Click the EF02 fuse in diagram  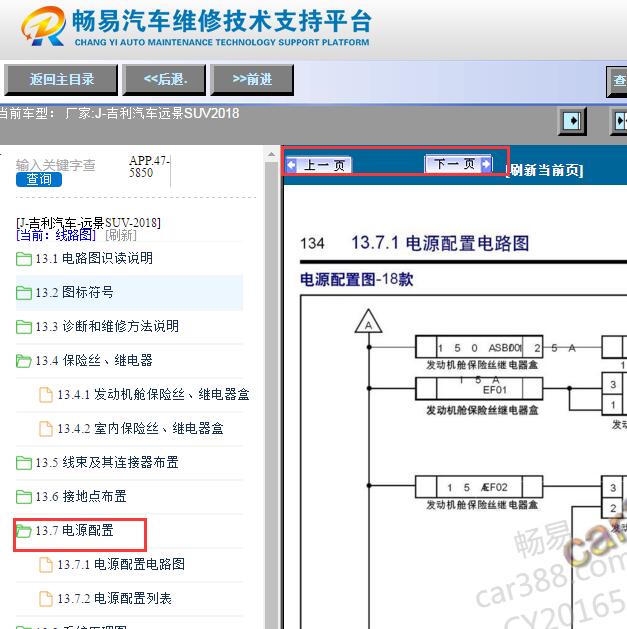[x=479, y=487]
